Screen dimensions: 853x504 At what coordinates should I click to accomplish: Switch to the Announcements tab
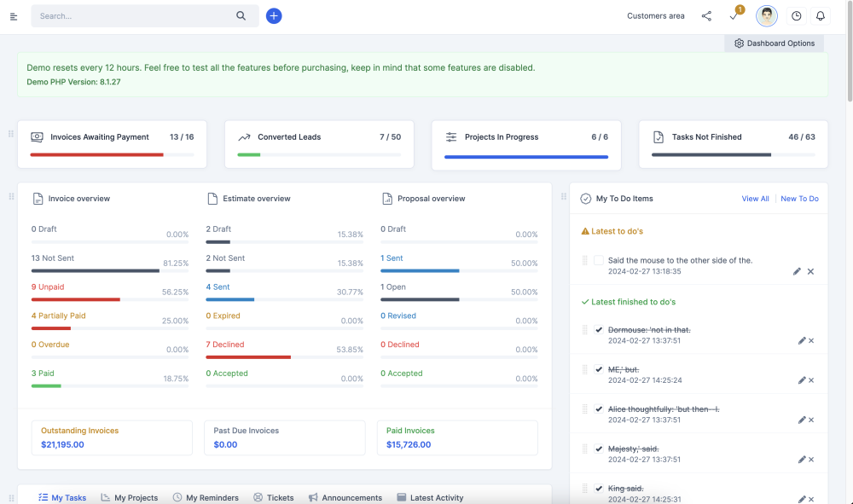345,497
